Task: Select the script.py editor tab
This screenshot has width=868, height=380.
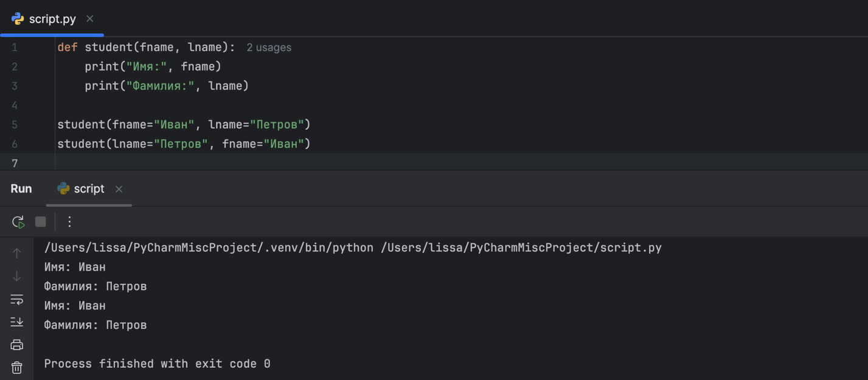Action: pos(52,19)
